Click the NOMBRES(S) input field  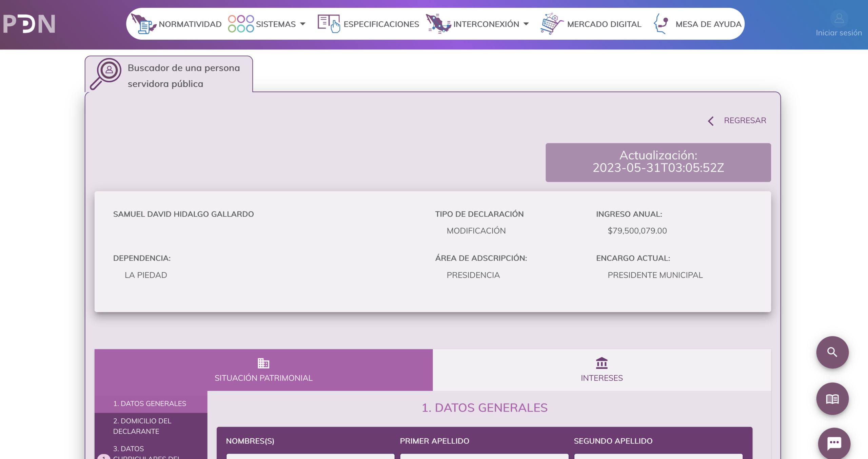coord(309,457)
